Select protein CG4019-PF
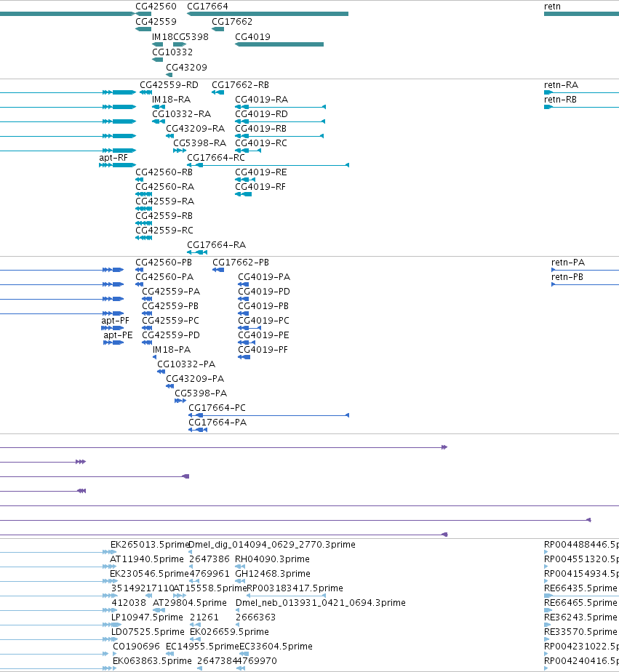Viewport: 619px width, 672px height. [263, 350]
